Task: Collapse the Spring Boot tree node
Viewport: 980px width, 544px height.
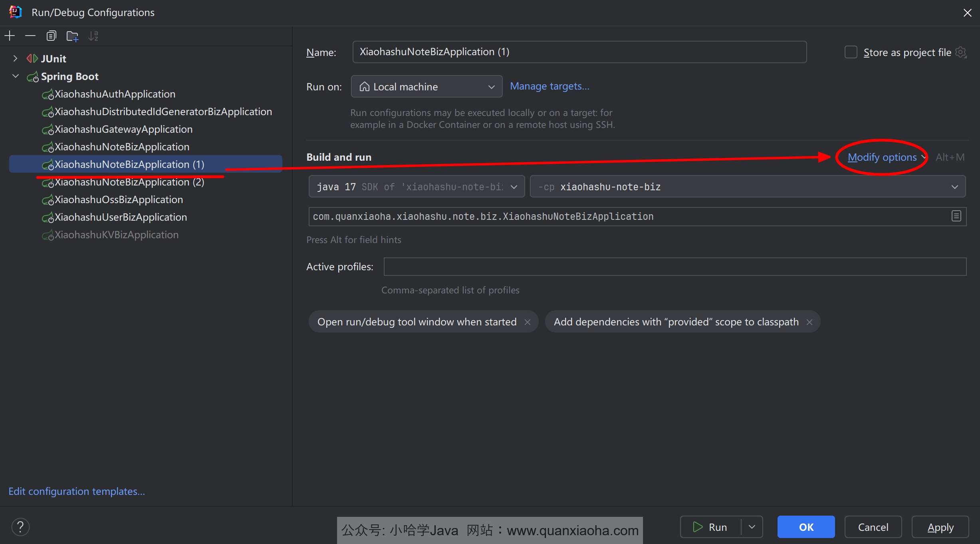Action: pyautogui.click(x=15, y=76)
